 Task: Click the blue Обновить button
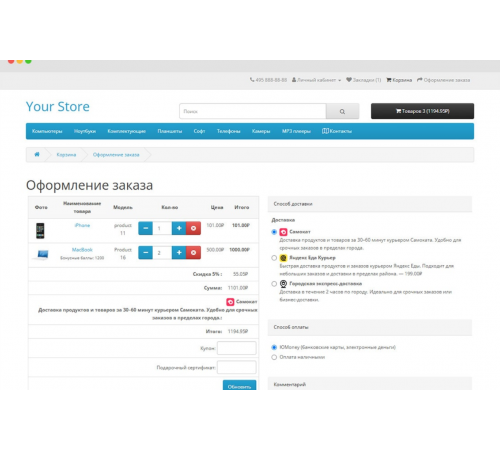tap(239, 385)
